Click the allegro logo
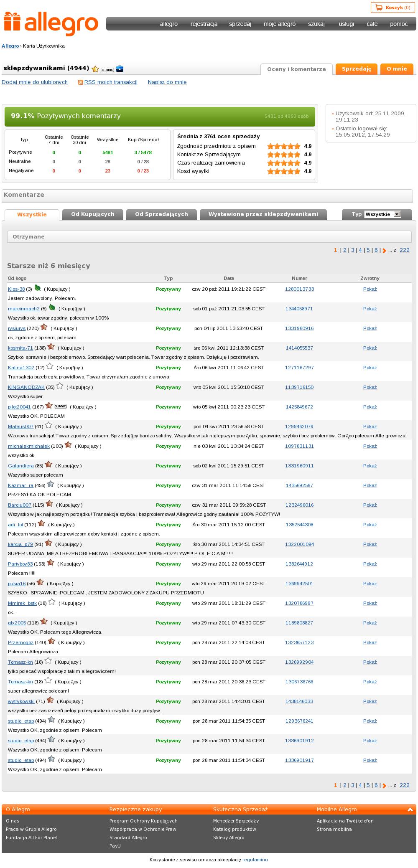Screen dimensions: 418x868 tap(51, 24)
